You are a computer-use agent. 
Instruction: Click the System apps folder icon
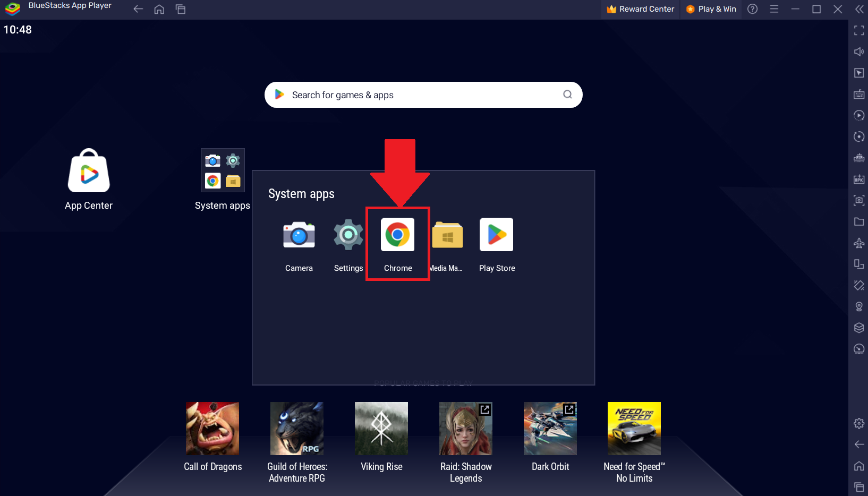(x=223, y=170)
